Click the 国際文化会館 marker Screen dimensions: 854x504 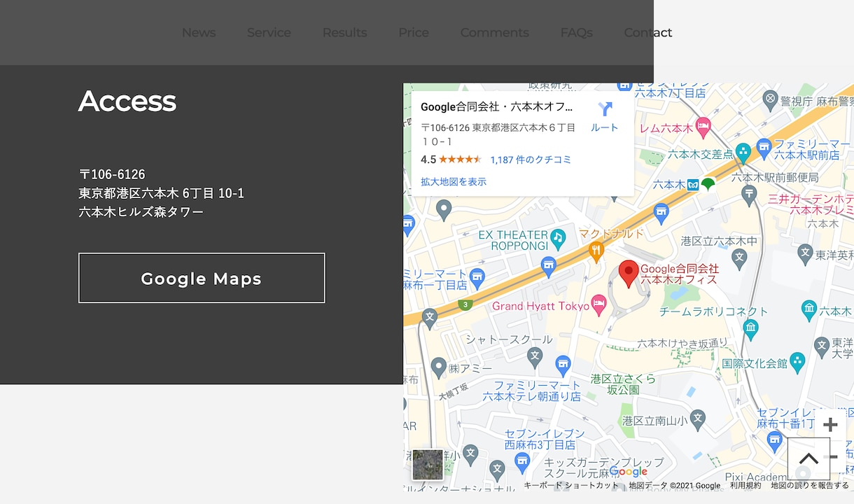[797, 362]
